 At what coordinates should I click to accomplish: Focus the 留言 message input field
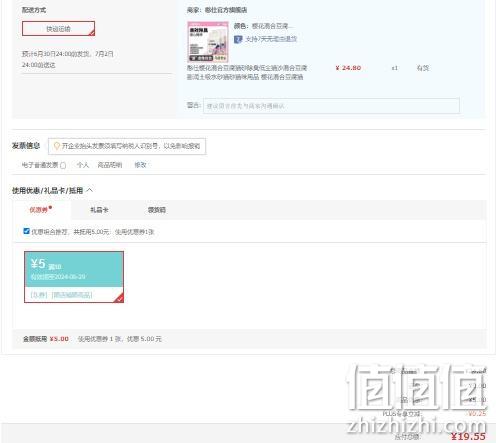(x=331, y=106)
